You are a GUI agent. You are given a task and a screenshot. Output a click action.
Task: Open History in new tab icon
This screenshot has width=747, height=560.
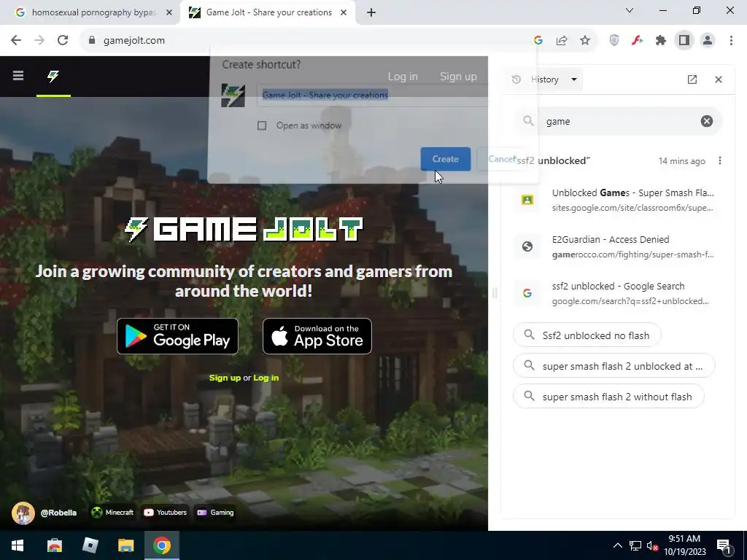coord(692,79)
